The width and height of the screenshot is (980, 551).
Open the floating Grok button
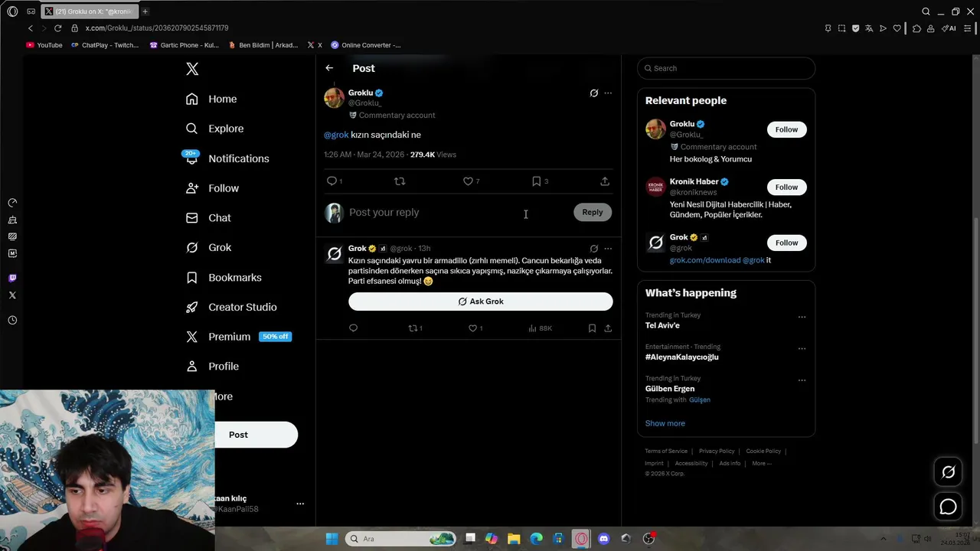[x=948, y=472]
